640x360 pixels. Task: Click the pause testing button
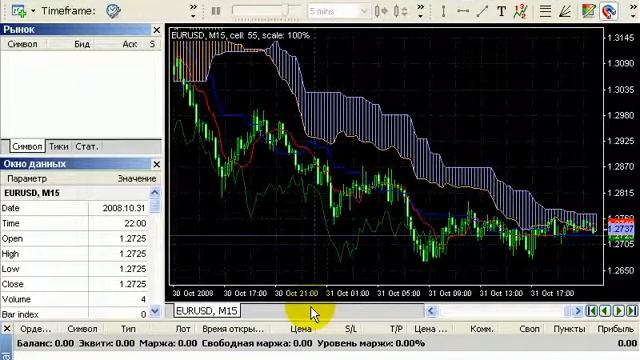pos(216,11)
